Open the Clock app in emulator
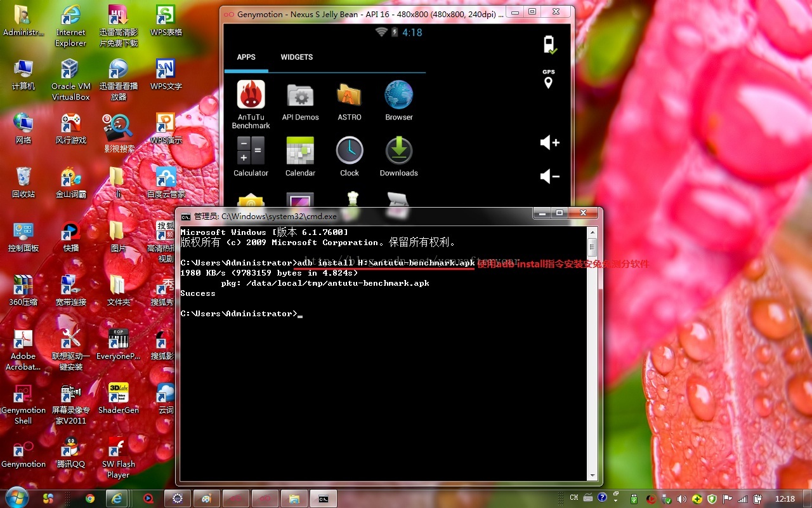Screen dimensions: 812x508 350,156
